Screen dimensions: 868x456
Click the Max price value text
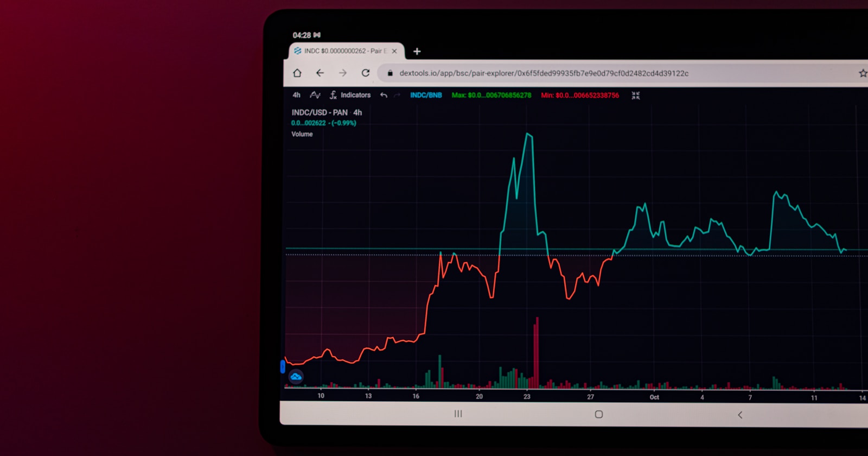coord(492,95)
